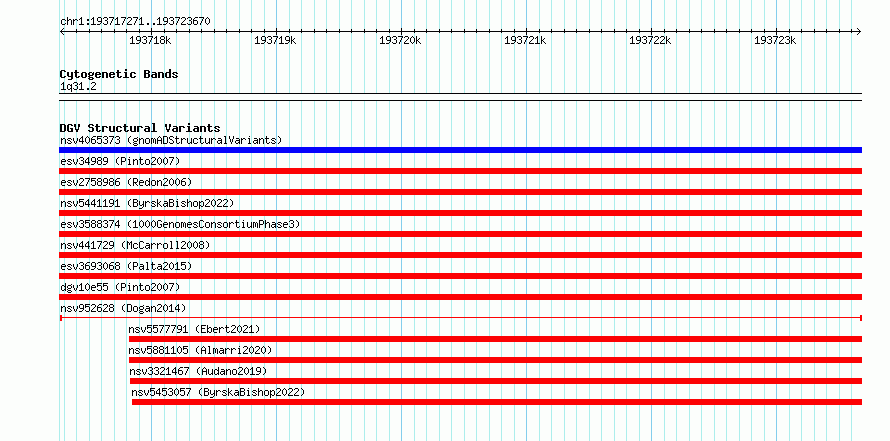This screenshot has height=441, width=890.
Task: Select the nsv3321467 (Audano2019) label
Action: 198,371
